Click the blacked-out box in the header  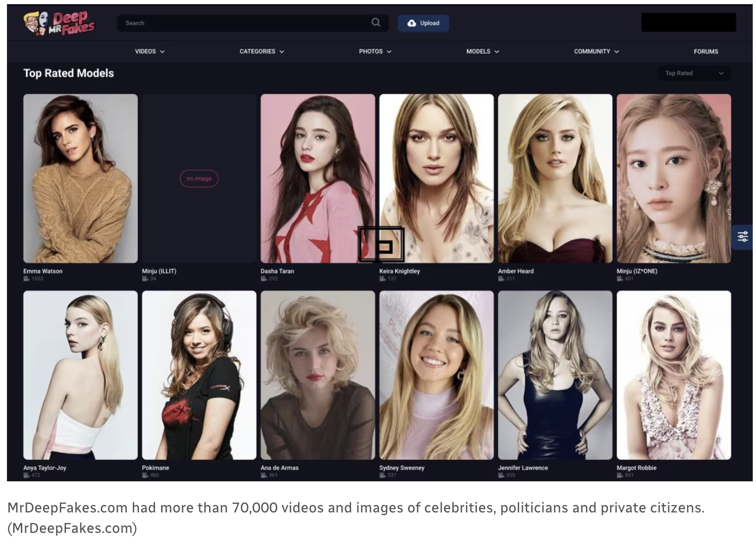coord(688,23)
